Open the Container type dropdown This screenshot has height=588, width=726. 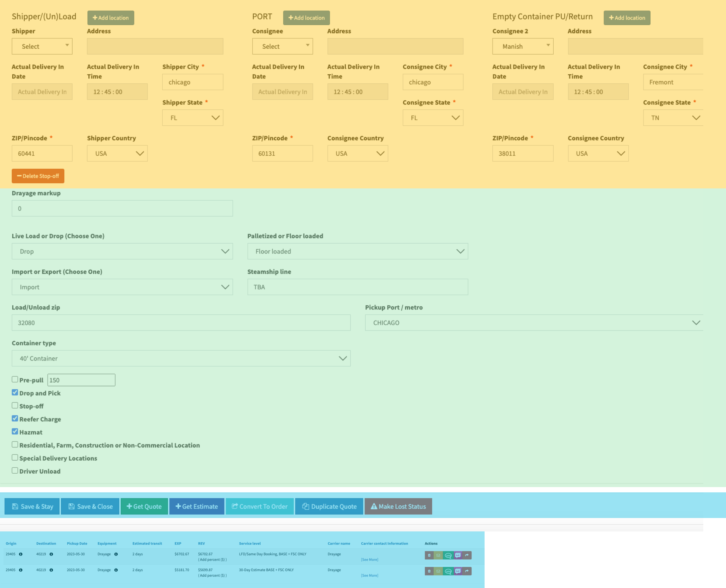tap(181, 358)
